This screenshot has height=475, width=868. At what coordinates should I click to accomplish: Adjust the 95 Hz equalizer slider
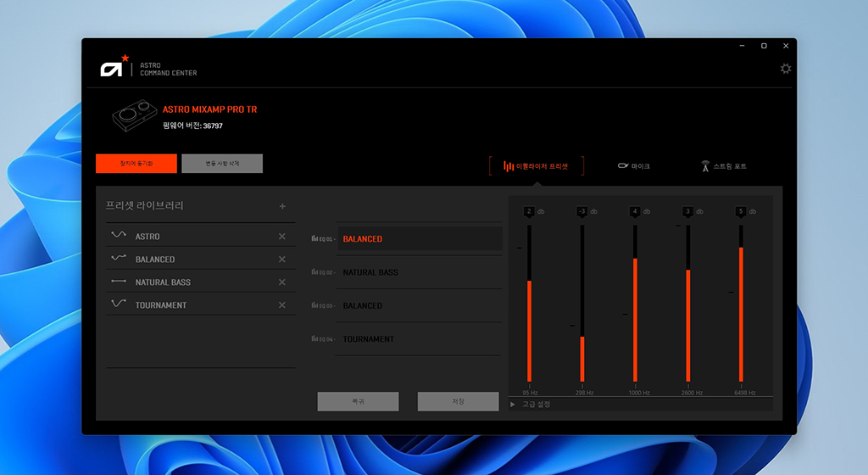(529, 304)
